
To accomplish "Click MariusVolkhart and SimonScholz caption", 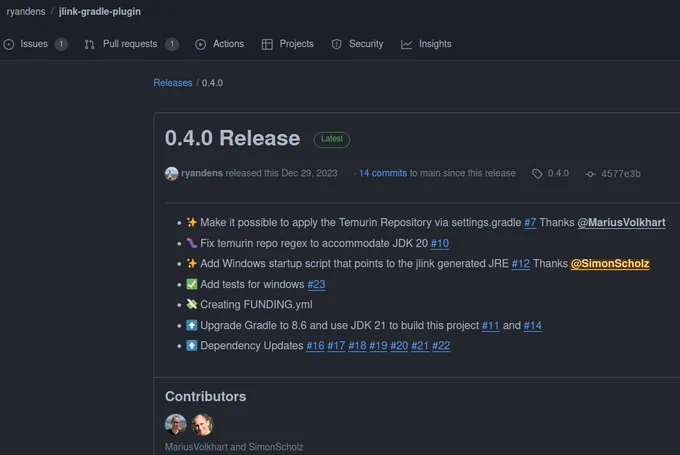I will pos(234,447).
